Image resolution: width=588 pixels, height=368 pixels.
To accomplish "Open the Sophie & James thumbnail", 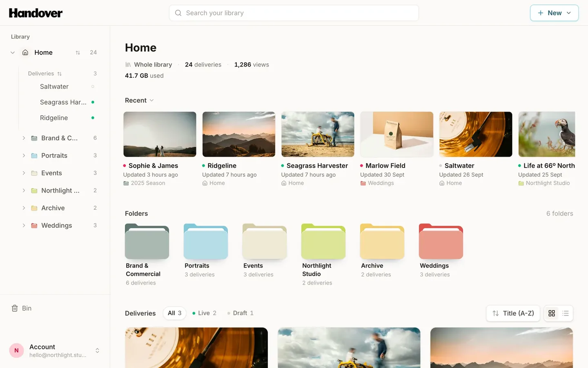I will (x=160, y=134).
